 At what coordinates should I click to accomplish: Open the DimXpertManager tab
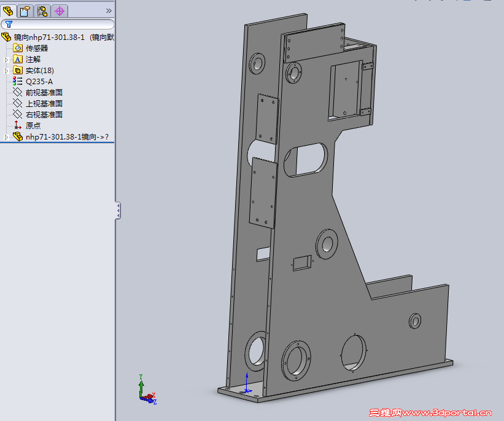(60, 11)
